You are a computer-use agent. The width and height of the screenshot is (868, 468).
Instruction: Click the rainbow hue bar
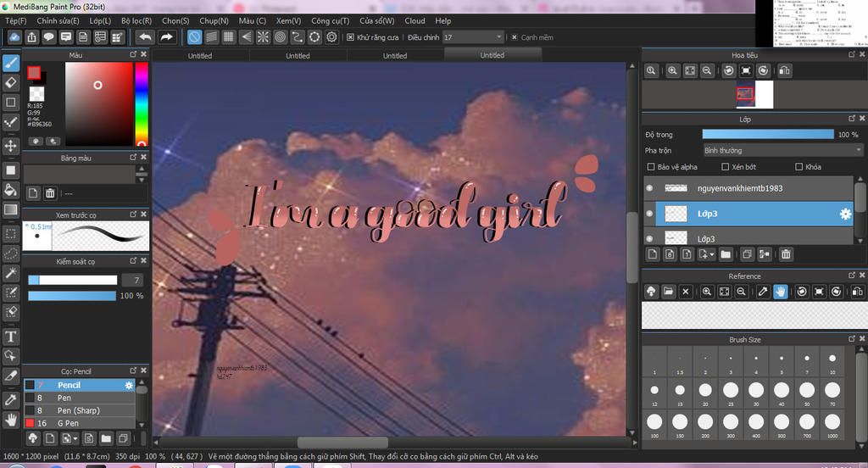click(x=142, y=103)
